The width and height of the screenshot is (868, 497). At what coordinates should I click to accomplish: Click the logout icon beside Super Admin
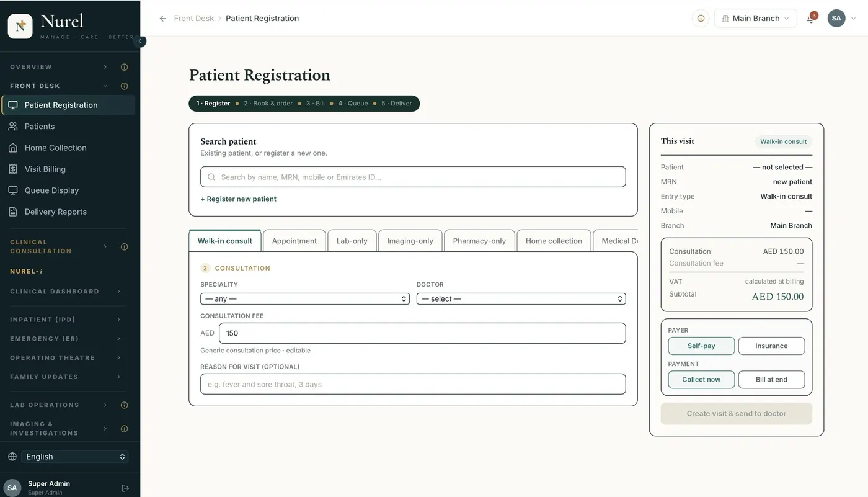coord(125,488)
